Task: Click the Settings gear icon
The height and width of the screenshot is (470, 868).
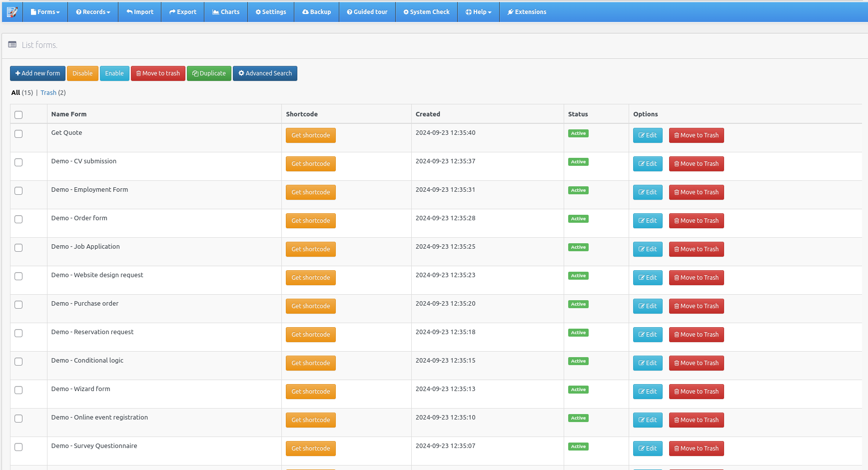Action: (259, 11)
